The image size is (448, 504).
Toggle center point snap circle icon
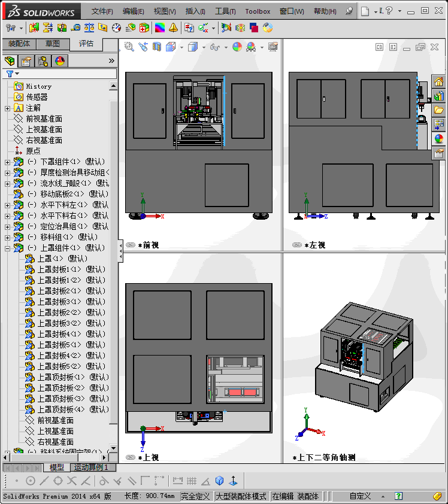coord(31,481)
